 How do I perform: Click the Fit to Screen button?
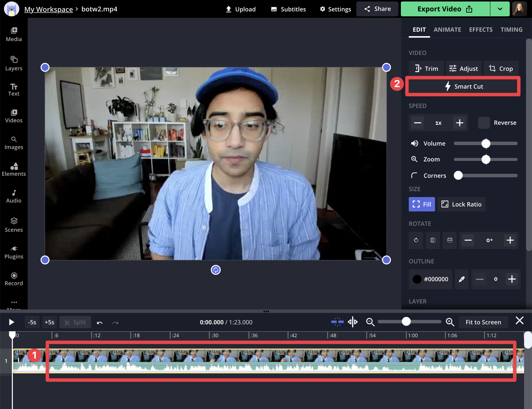pos(483,322)
